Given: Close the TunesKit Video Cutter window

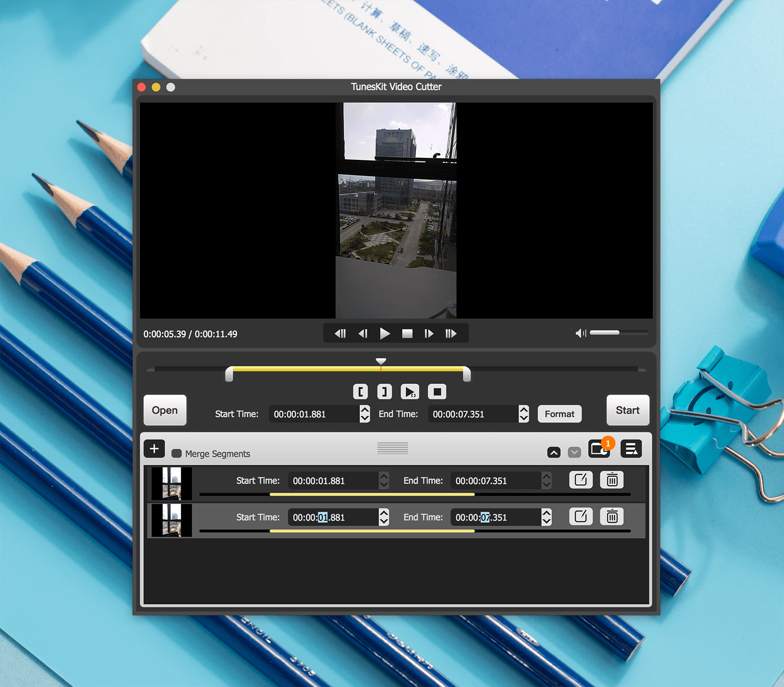Looking at the screenshot, I should click(141, 87).
